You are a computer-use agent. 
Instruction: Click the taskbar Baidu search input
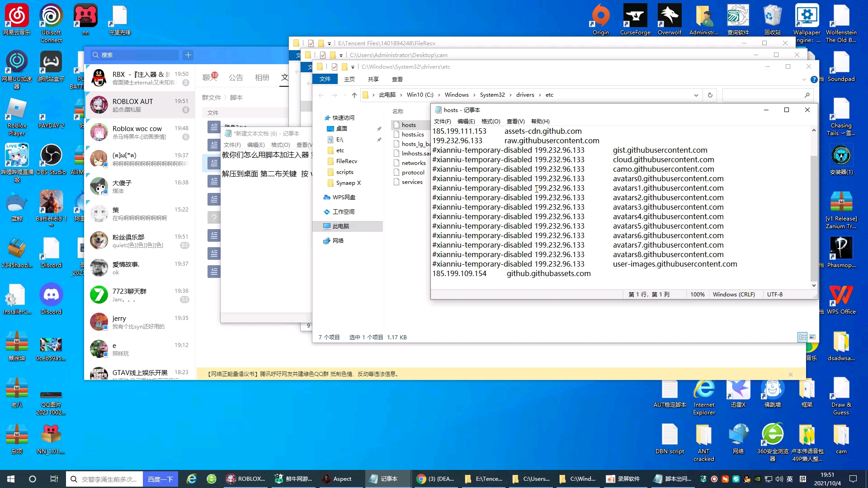click(105, 479)
